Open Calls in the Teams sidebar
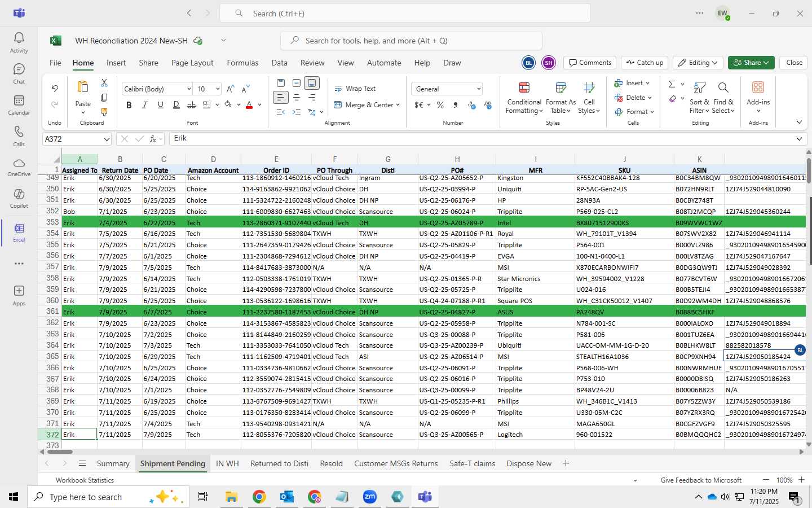 [19, 136]
